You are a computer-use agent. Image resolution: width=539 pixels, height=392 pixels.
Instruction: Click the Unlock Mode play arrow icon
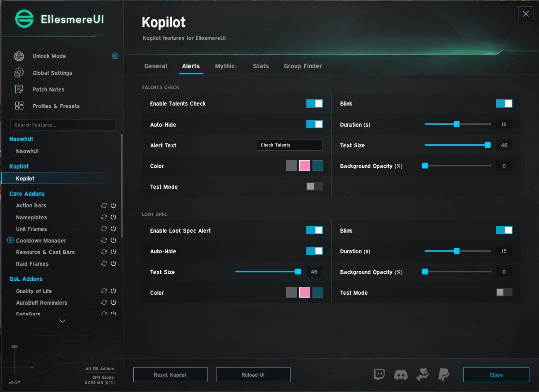tap(115, 56)
